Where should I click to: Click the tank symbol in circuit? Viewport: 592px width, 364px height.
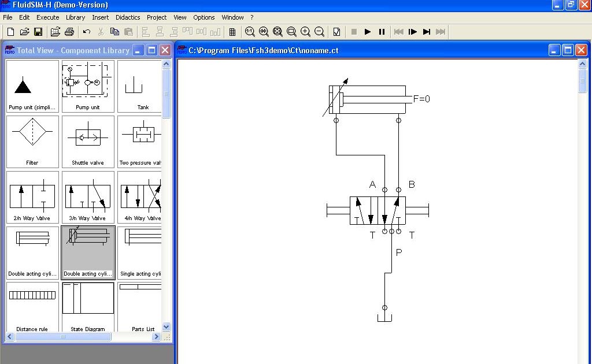[384, 318]
